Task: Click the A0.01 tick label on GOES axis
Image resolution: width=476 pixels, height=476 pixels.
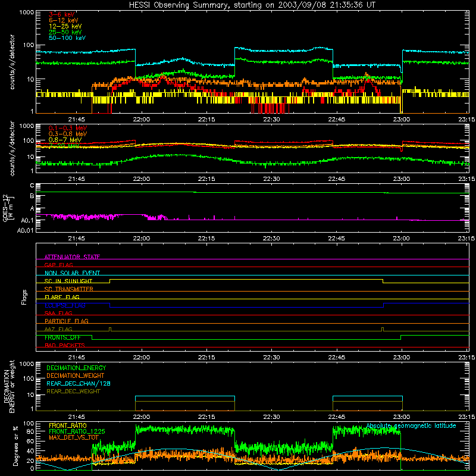Action: pyautogui.click(x=26, y=231)
